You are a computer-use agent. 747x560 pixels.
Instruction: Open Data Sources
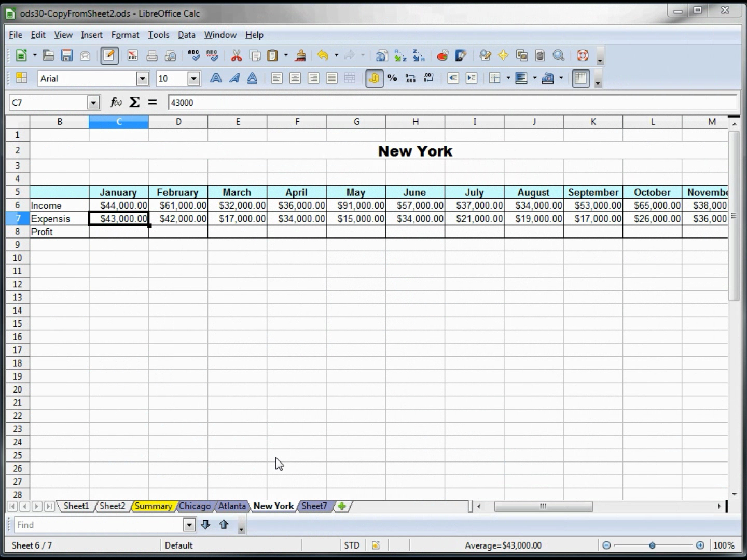click(540, 55)
